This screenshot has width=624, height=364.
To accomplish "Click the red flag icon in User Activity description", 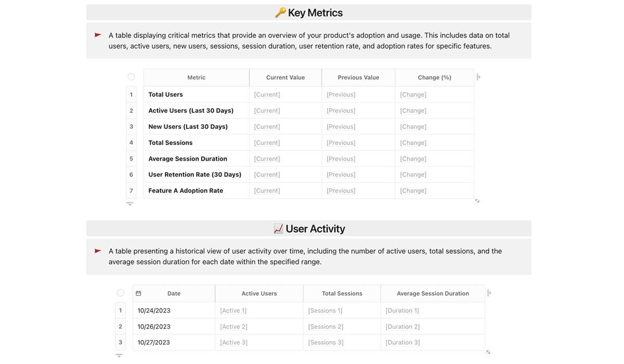I will (x=98, y=251).
